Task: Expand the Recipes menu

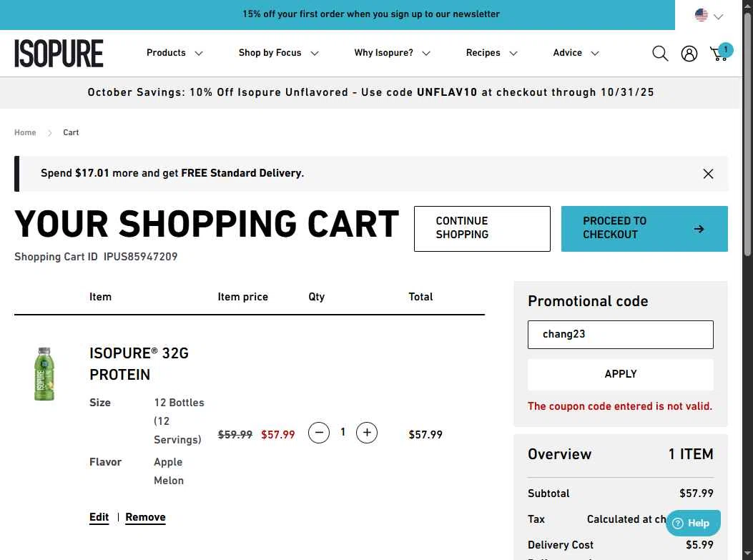Action: 491,53
